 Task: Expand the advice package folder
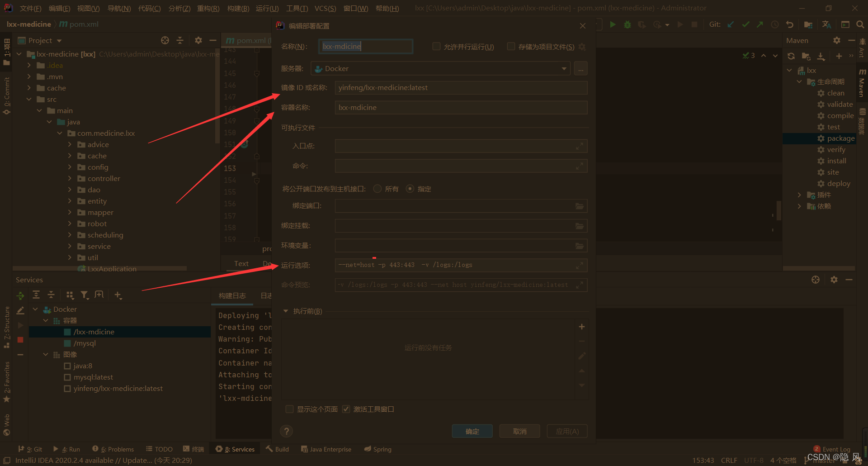(70, 144)
